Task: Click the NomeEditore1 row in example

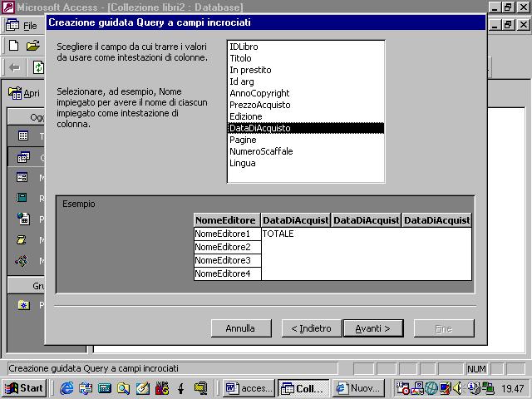Action: tap(227, 234)
